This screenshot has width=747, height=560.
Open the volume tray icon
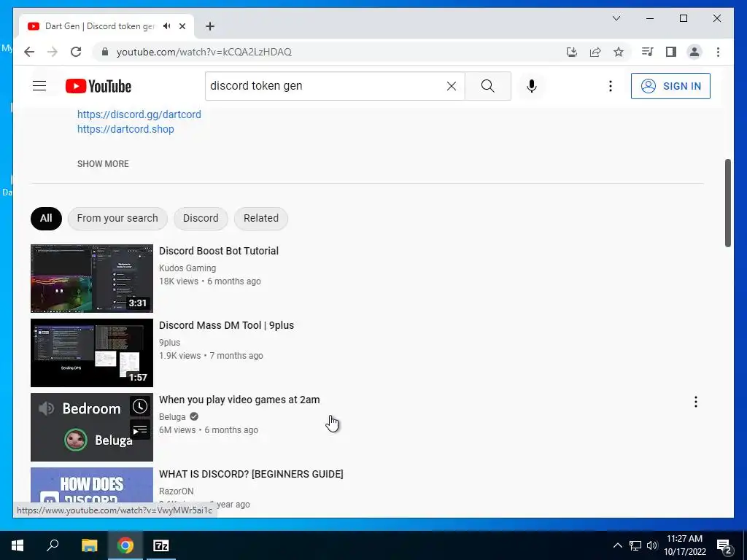[652, 545]
